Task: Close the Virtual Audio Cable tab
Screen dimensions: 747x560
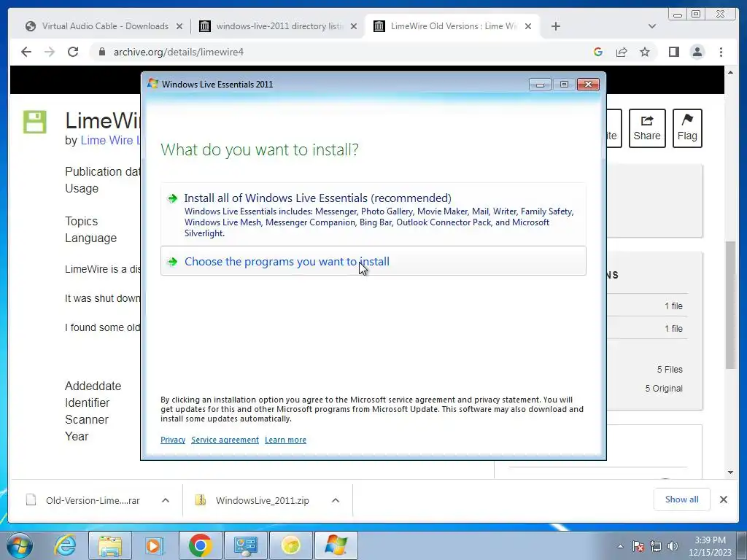Action: pyautogui.click(x=179, y=26)
